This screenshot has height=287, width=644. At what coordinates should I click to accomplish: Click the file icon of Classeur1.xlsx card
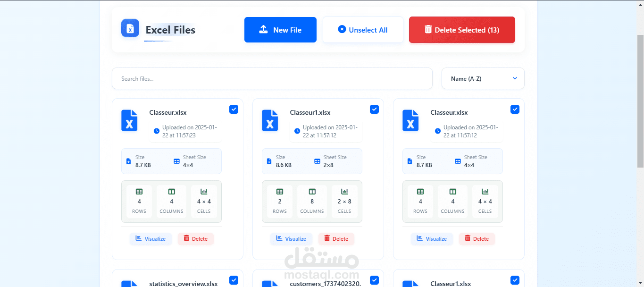(x=270, y=120)
